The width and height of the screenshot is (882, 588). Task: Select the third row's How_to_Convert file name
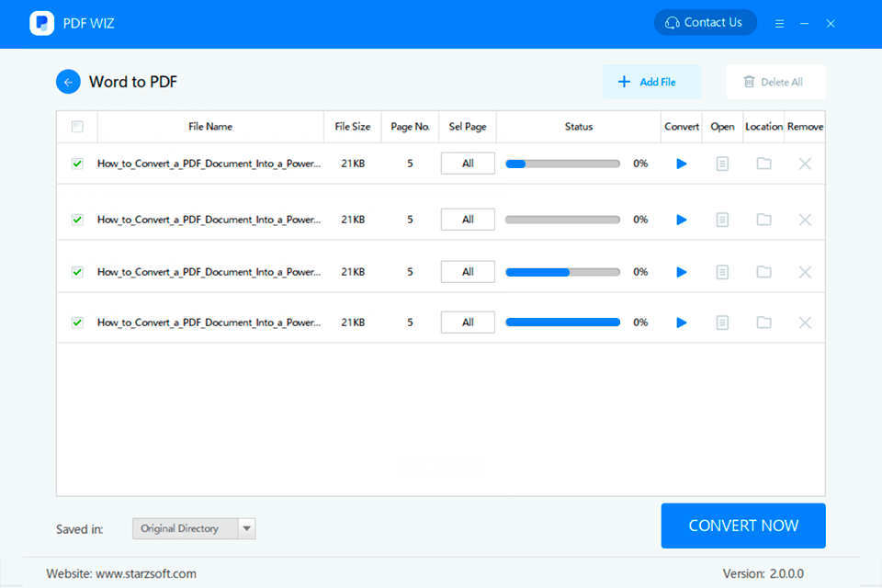209,272
